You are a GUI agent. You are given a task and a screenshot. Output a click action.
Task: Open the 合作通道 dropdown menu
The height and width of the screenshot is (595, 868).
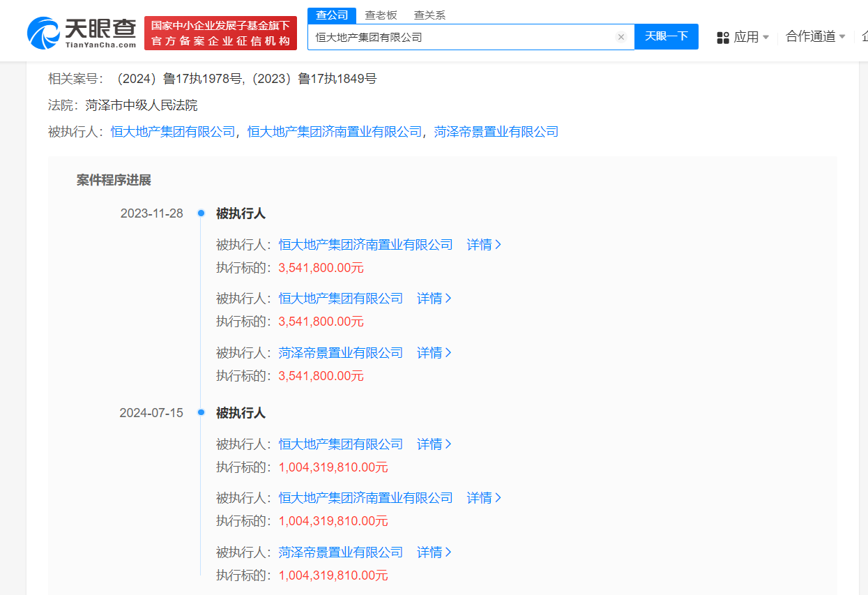(x=815, y=37)
